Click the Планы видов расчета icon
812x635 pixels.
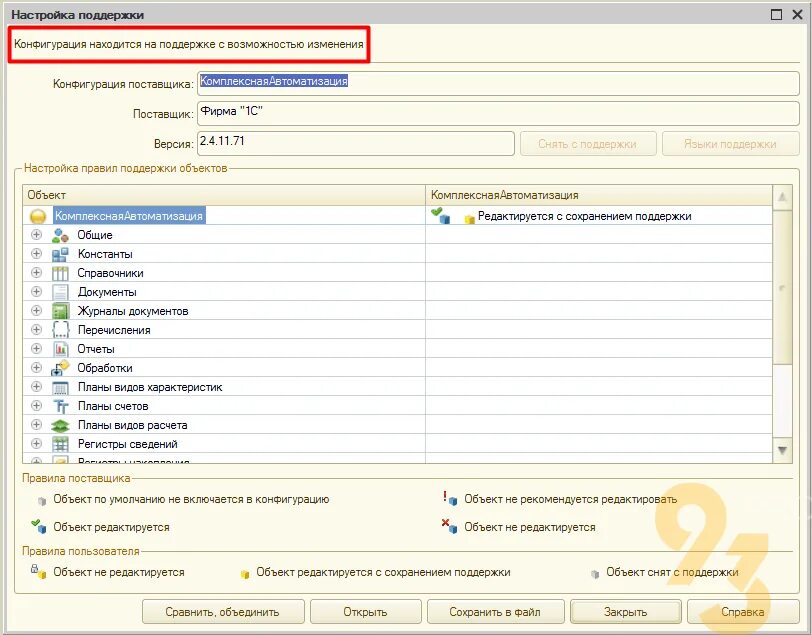(60, 425)
